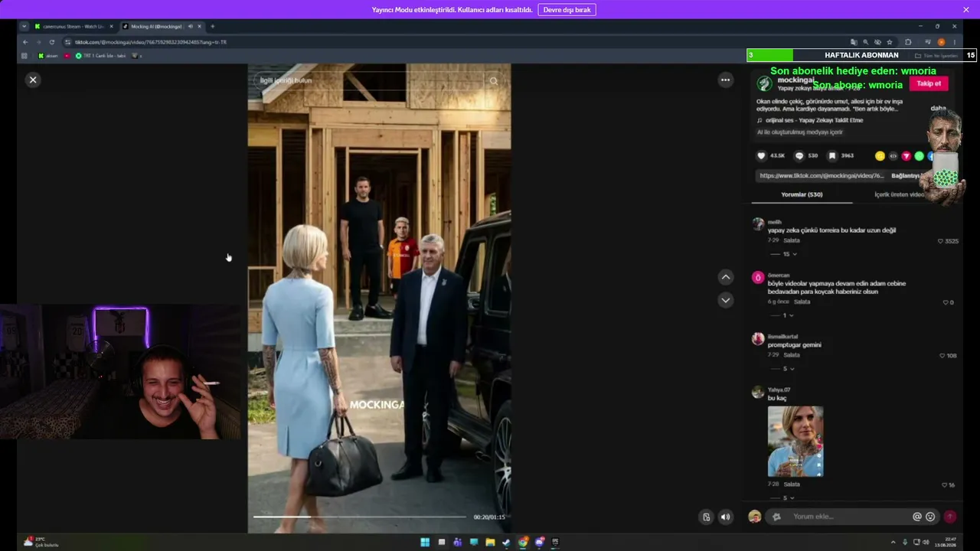
Task: Expand 5 replies under Yahya.07's comment
Action: coord(783,498)
